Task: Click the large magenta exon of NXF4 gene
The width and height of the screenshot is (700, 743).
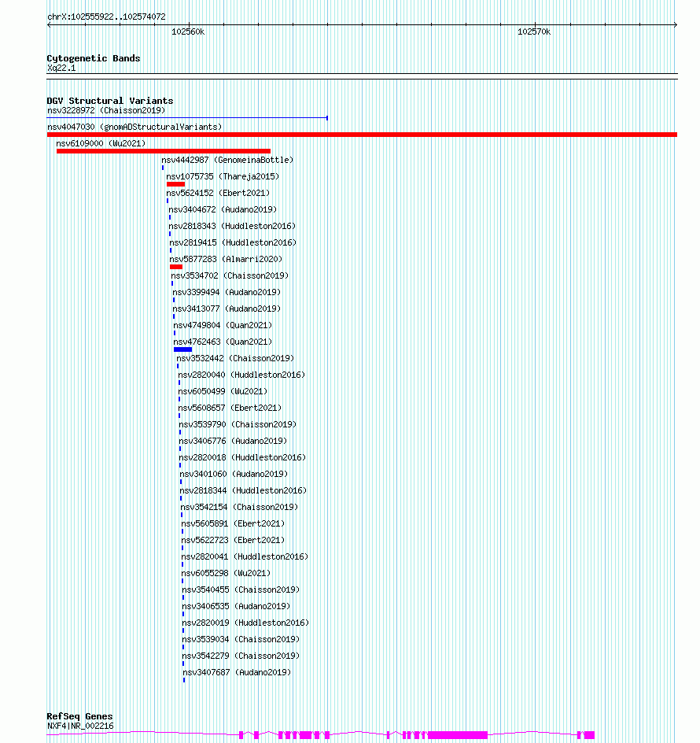Action: pyautogui.click(x=458, y=735)
